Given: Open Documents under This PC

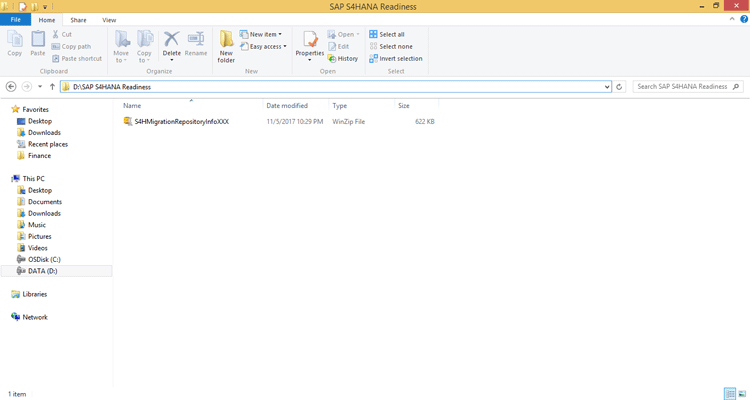Looking at the screenshot, I should tap(40, 201).
